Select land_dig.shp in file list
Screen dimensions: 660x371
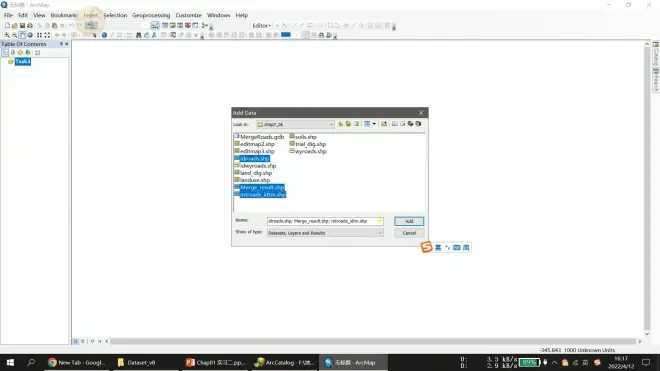click(253, 173)
